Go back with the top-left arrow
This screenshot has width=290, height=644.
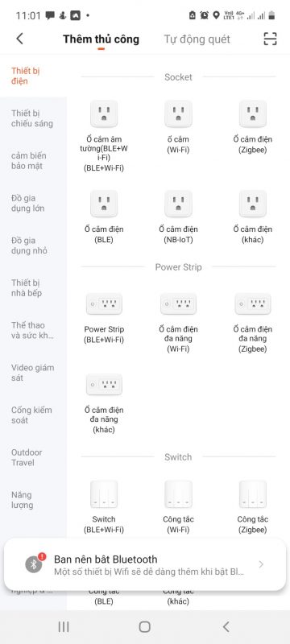[19, 39]
